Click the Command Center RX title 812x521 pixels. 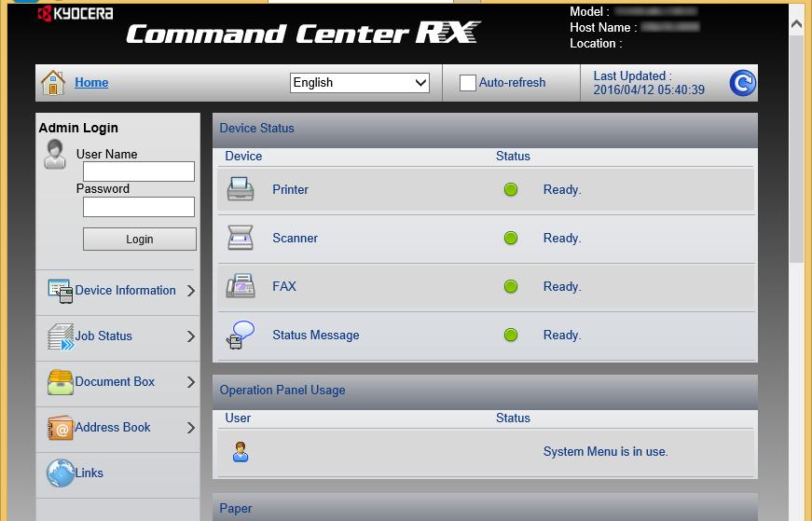click(304, 34)
